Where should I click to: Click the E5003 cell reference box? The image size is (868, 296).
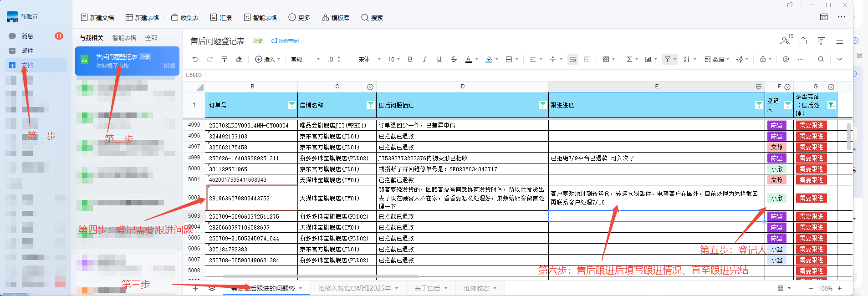[194, 75]
